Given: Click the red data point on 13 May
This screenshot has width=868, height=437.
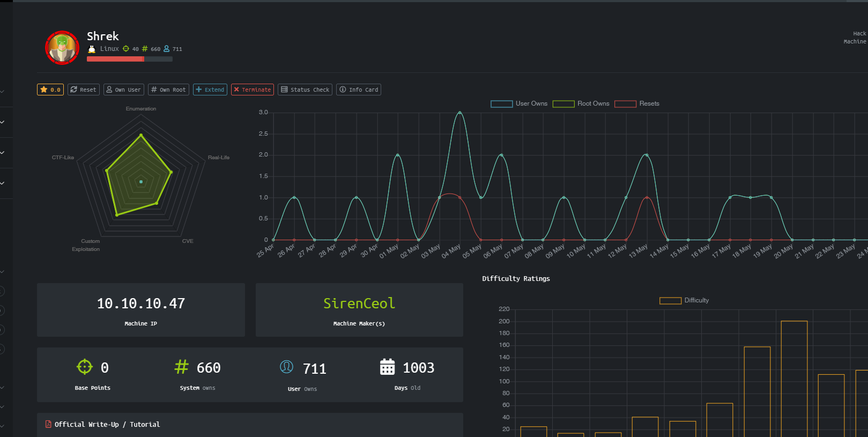Looking at the screenshot, I should tap(647, 198).
